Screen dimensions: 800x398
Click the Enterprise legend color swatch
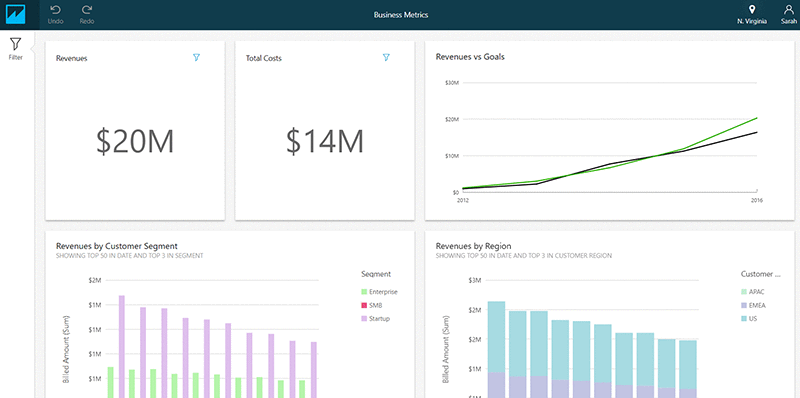click(364, 292)
